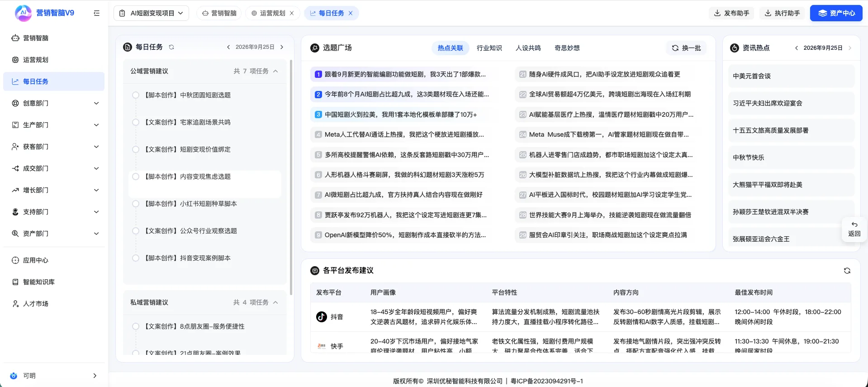Open 营销智脑 in sidebar

(53, 38)
